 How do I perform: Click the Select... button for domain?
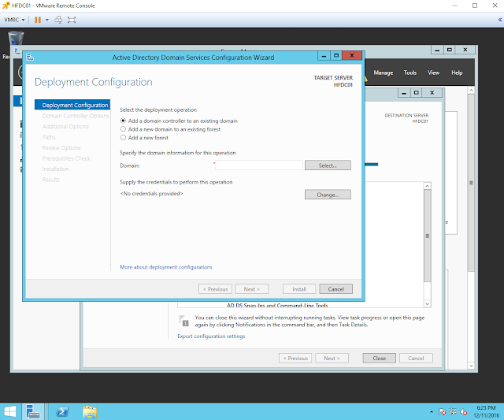[x=328, y=165]
